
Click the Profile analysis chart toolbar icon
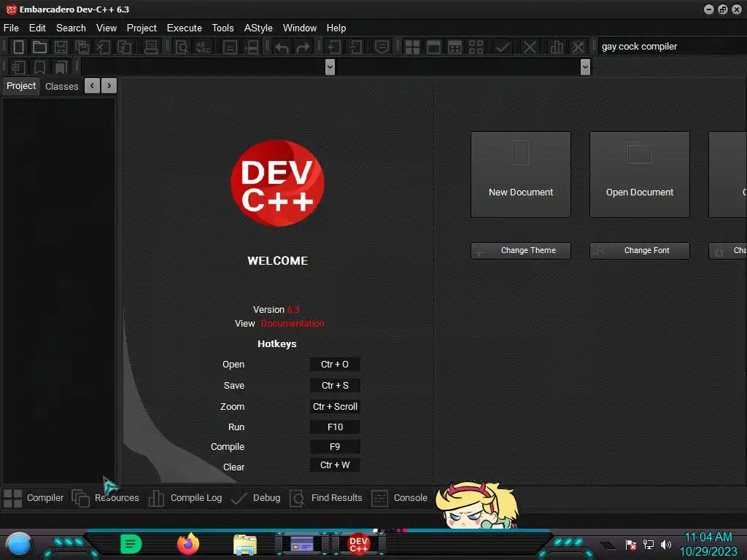557,47
